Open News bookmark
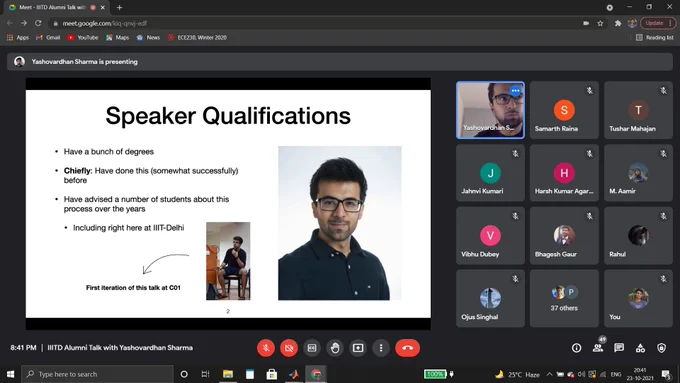Screen dimensions: 680x383 [148, 38]
